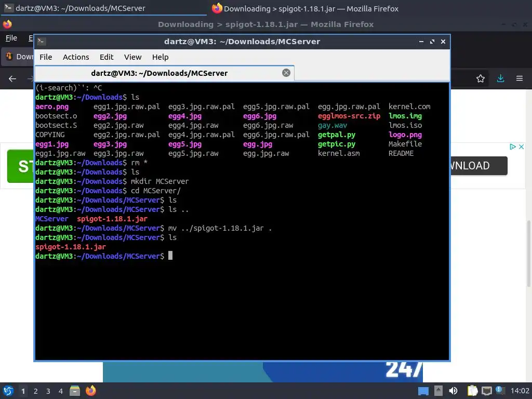Image resolution: width=532 pixels, height=399 pixels.
Task: Click 'kernel.com' in terminal listing
Action: tap(409, 107)
